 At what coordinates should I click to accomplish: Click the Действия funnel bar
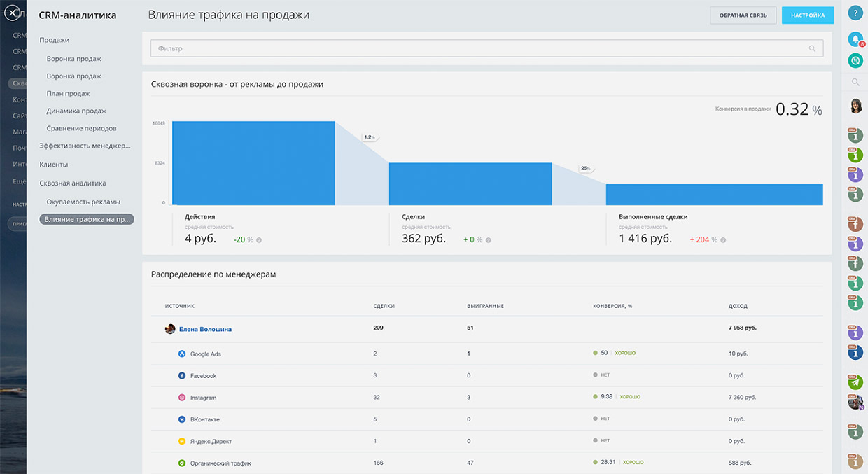click(253, 163)
